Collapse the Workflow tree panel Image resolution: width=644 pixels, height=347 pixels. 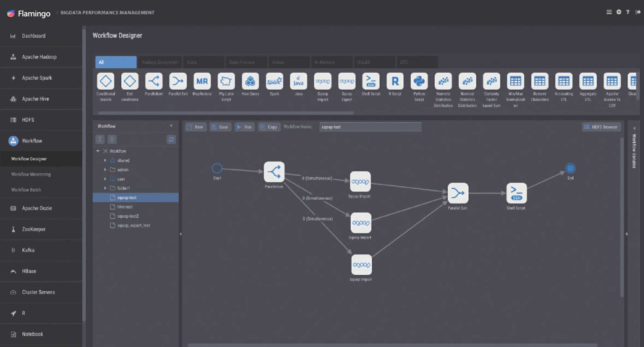(x=171, y=125)
